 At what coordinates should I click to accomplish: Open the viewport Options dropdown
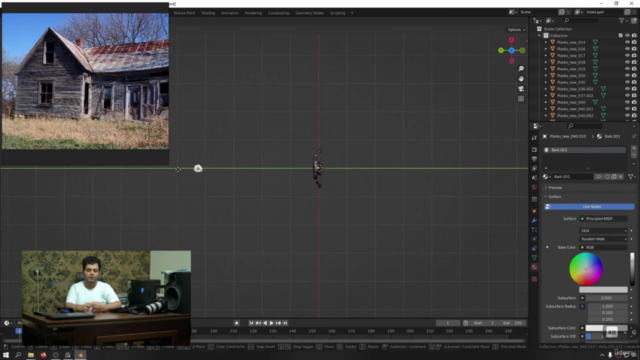pyautogui.click(x=516, y=30)
